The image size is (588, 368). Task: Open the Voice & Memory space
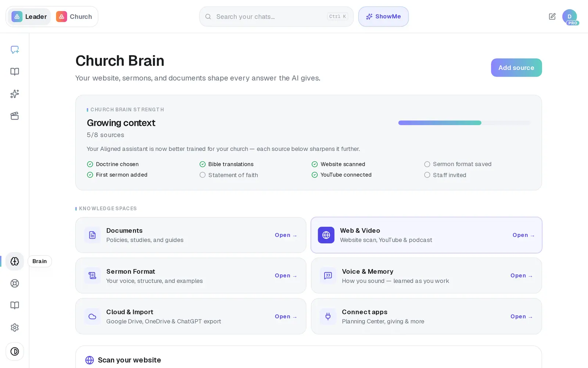pos(426,276)
